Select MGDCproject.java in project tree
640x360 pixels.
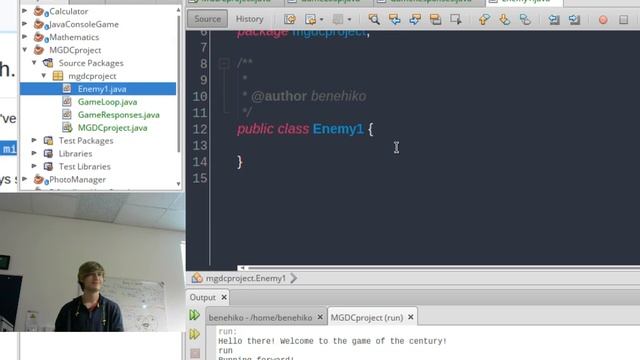coord(113,128)
